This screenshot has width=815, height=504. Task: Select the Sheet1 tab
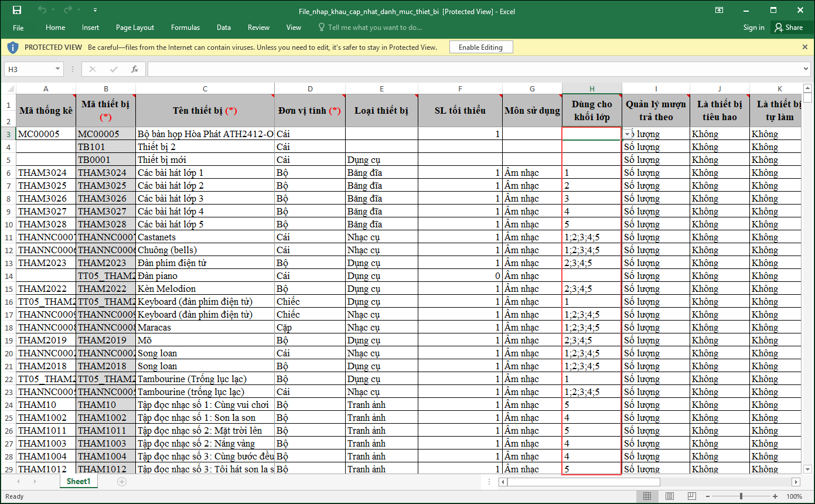coord(79,482)
